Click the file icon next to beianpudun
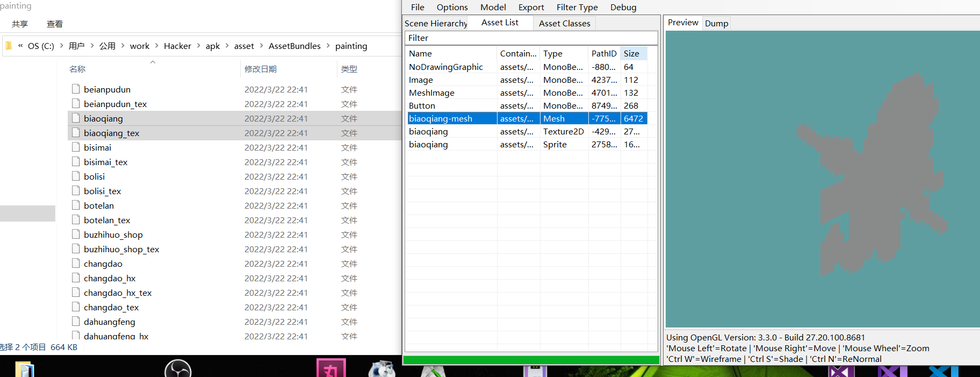The image size is (980, 377). [x=76, y=89]
